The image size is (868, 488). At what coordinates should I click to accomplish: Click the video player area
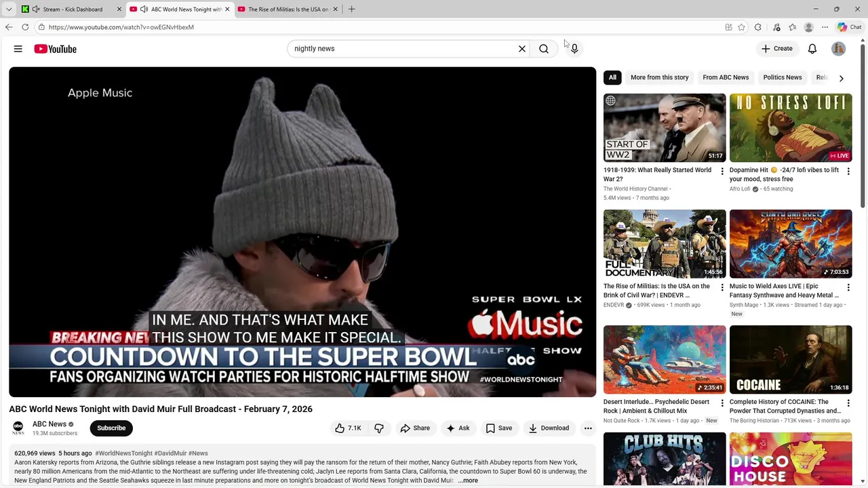[302, 232]
